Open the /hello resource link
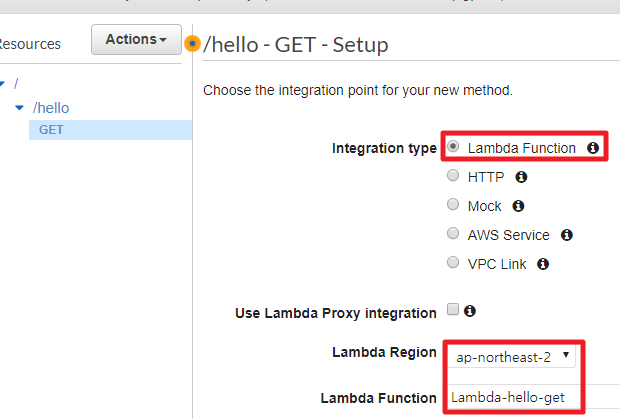The image size is (620, 419). point(51,108)
